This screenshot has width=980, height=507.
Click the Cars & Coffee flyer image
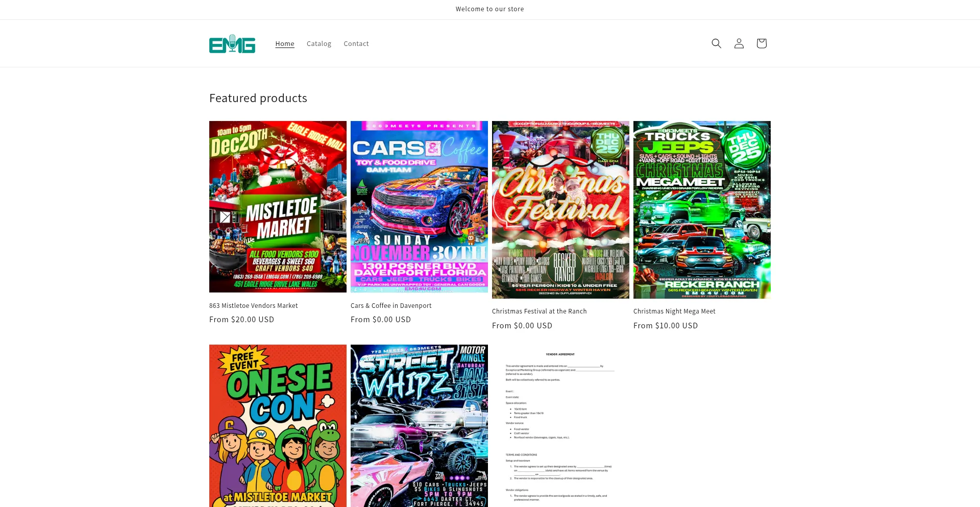(419, 207)
